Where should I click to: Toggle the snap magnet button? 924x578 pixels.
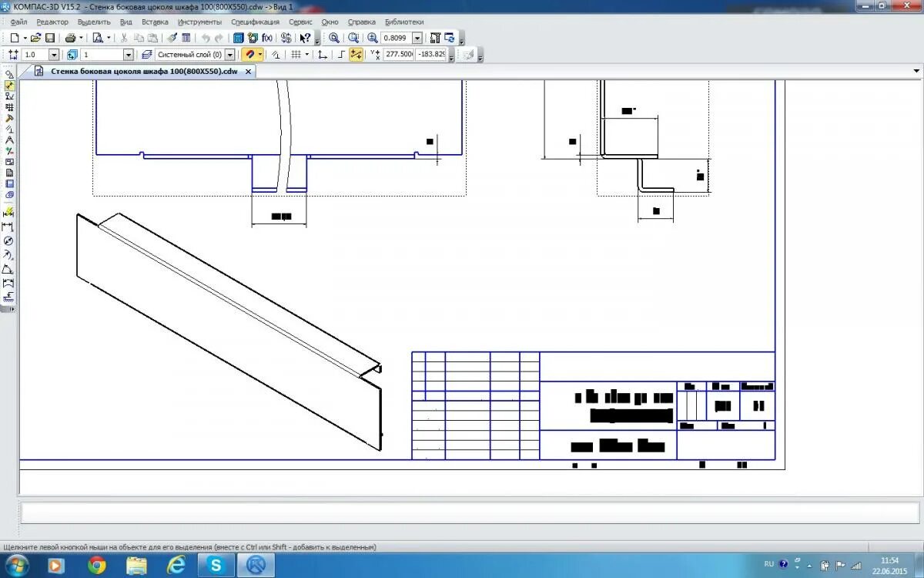[250, 55]
